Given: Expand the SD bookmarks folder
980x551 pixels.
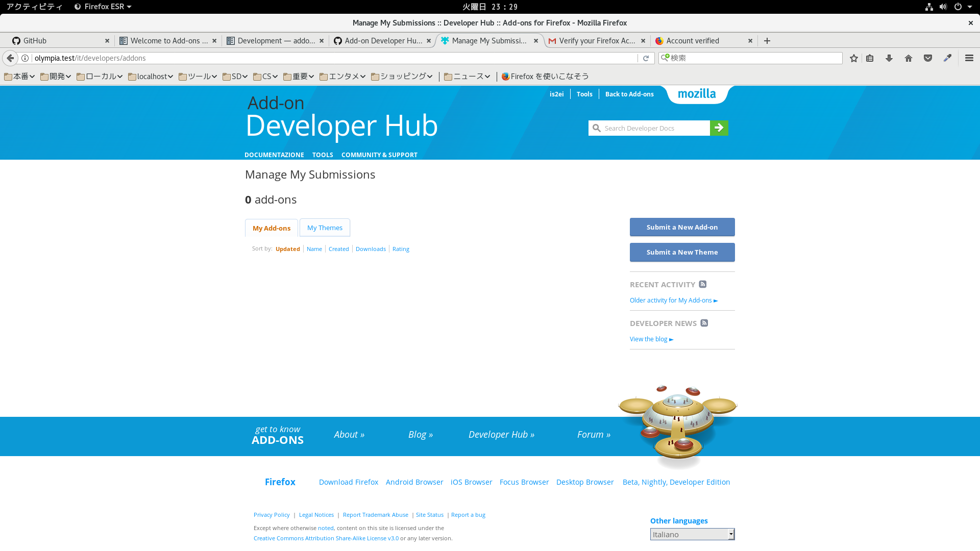Looking at the screenshot, I should coord(235,77).
